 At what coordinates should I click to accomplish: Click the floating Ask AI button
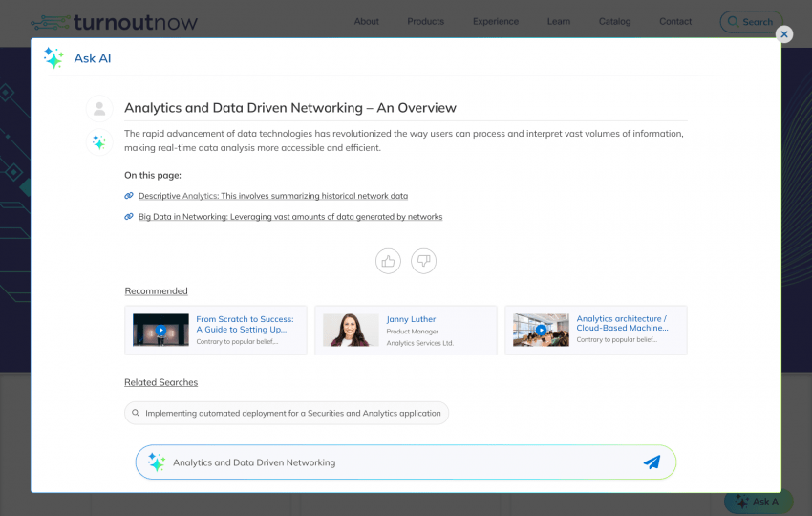point(759,501)
